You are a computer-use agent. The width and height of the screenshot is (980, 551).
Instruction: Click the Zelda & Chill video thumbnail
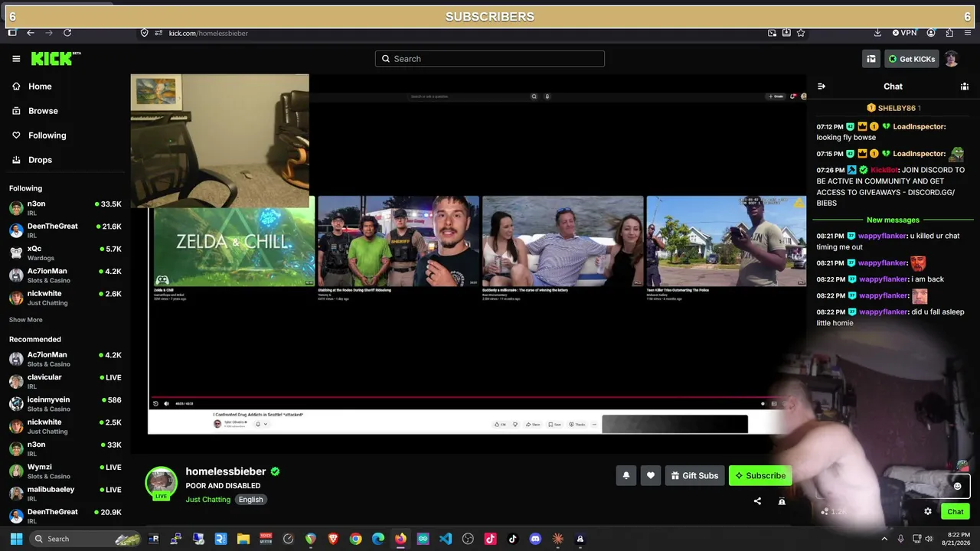pyautogui.click(x=234, y=241)
